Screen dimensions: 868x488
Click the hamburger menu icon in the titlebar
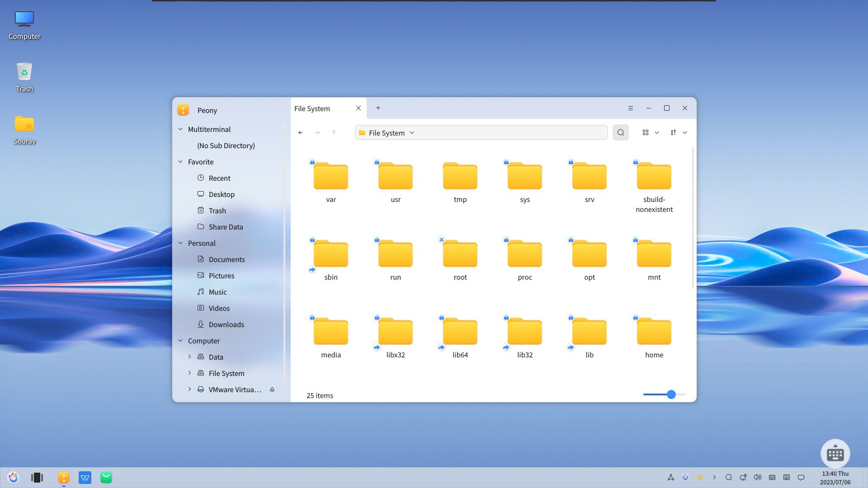pos(631,108)
